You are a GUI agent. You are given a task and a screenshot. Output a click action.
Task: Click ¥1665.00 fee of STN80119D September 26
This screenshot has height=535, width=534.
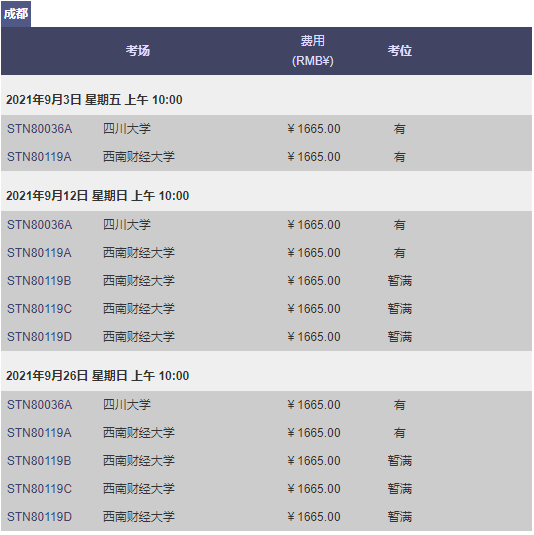pyautogui.click(x=314, y=517)
